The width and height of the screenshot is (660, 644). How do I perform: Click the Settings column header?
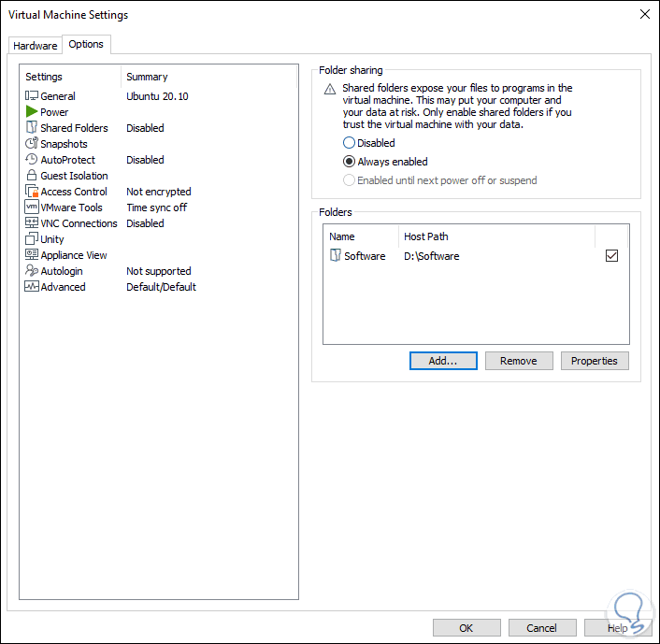point(44,77)
